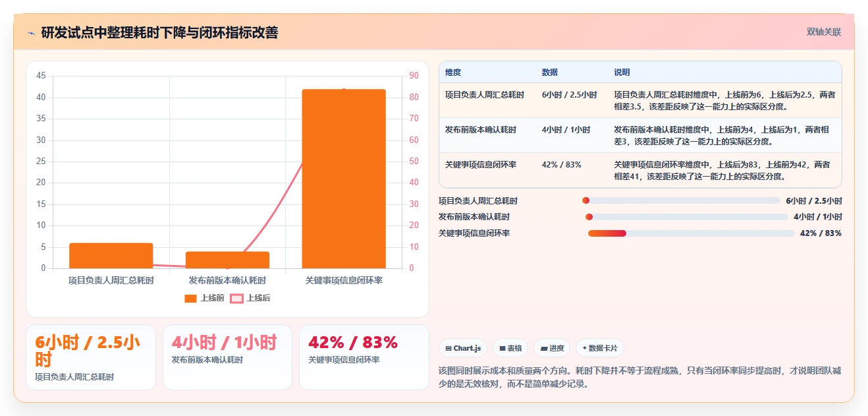The height and width of the screenshot is (416, 868).
Task: Click icon inside the 数据卡片 tag
Action: (584, 348)
